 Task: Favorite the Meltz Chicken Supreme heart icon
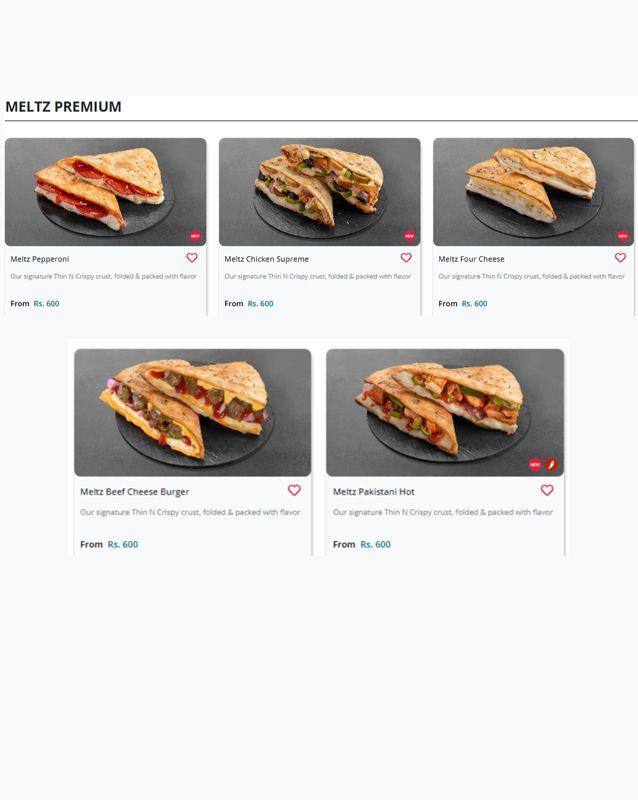coord(406,258)
